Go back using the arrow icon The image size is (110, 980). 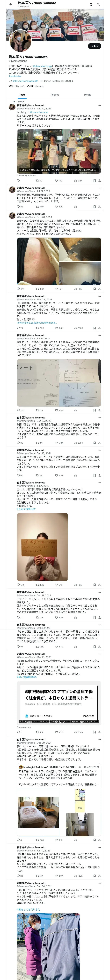point(11,4)
